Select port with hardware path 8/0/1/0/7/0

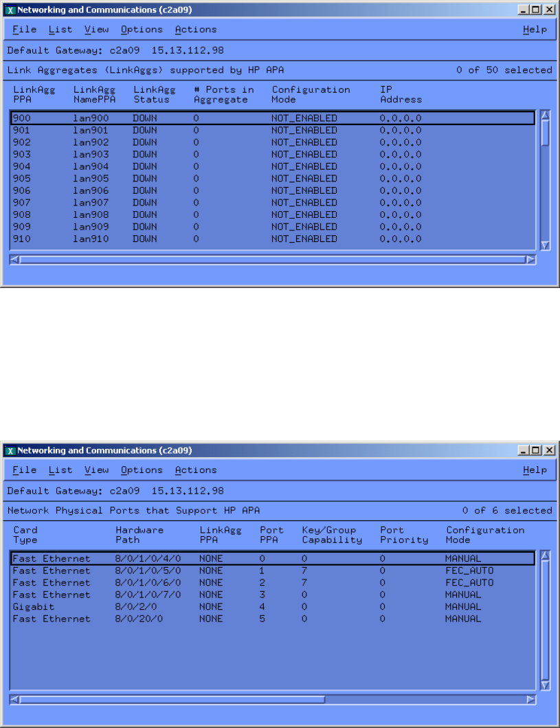click(x=272, y=595)
